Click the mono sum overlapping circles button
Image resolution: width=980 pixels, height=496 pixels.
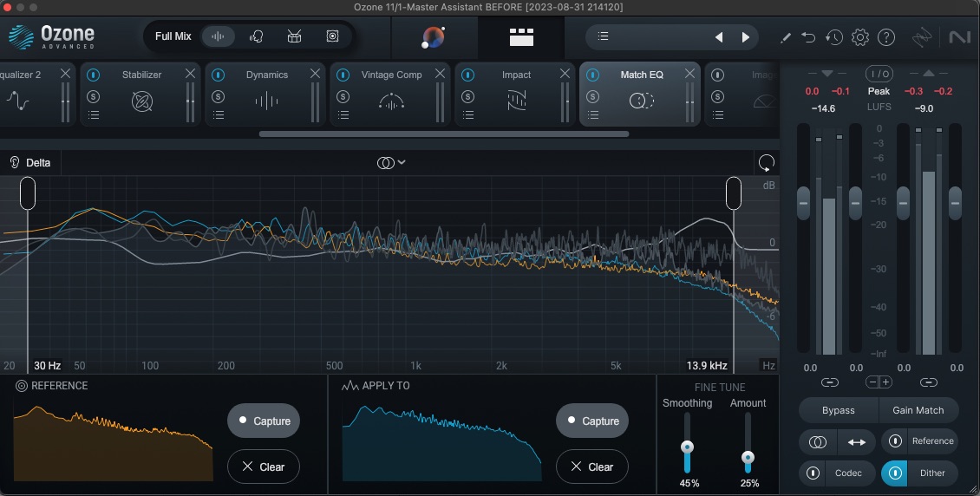(818, 442)
